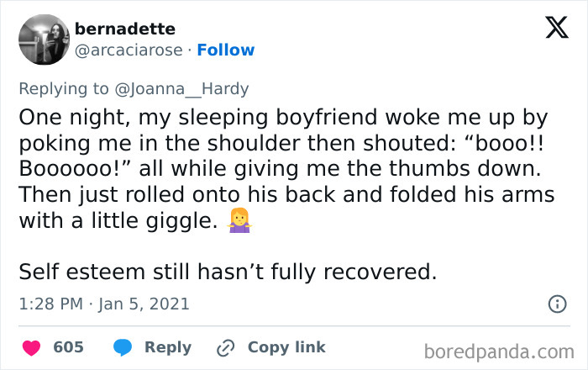Click the 605 likes count

pyautogui.click(x=68, y=347)
